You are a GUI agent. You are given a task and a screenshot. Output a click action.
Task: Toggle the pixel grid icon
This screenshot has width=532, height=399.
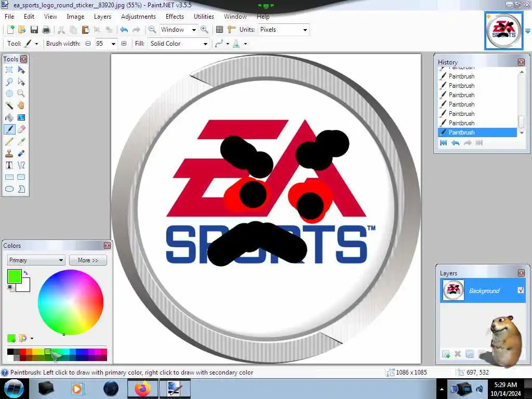(x=220, y=30)
